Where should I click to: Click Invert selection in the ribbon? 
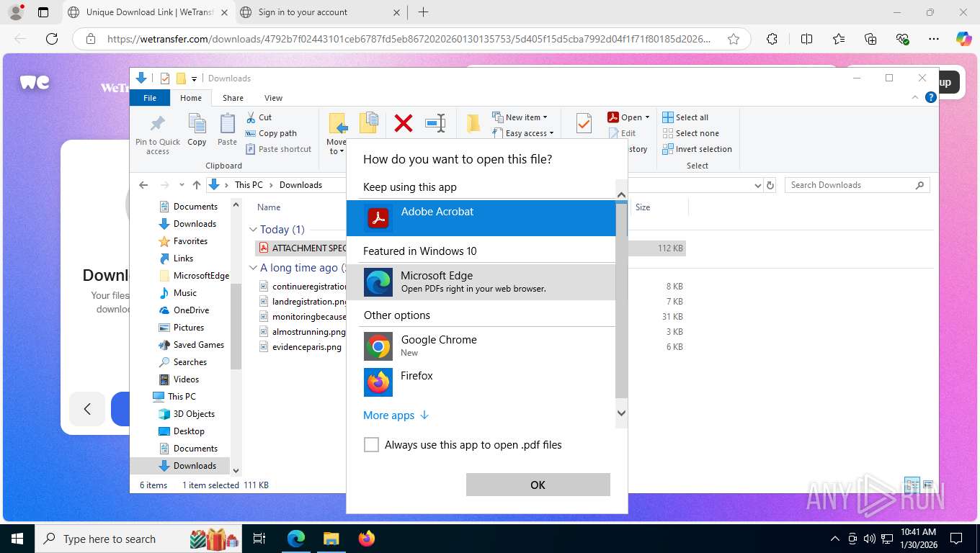697,149
